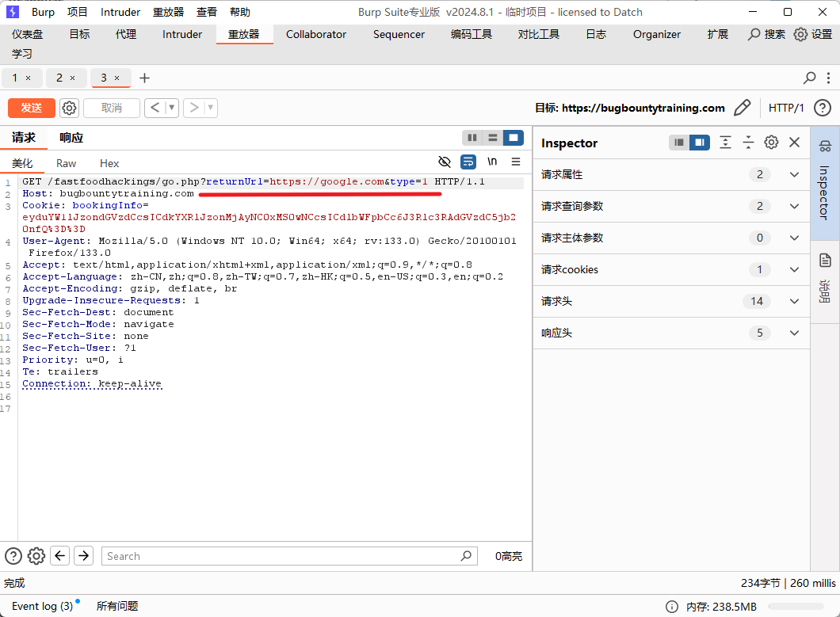Open 所有问题 all issues
The width and height of the screenshot is (840, 617).
[117, 606]
